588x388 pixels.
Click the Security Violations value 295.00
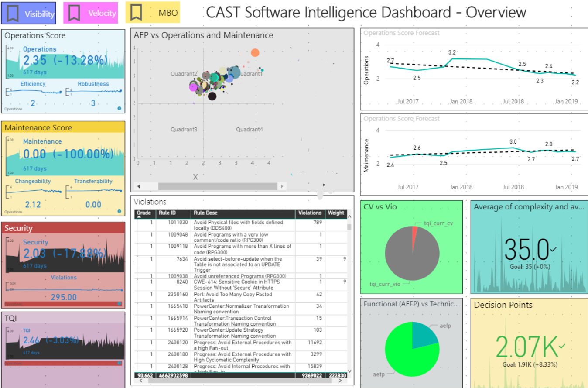click(64, 297)
